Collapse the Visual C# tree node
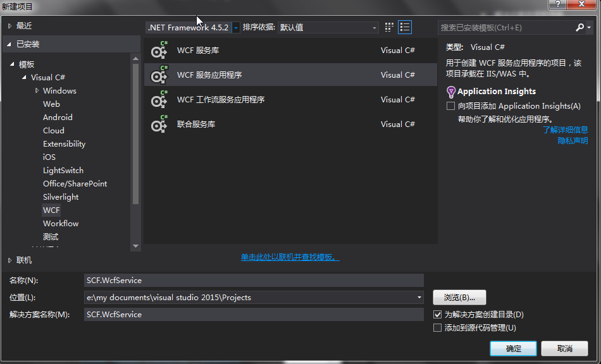The width and height of the screenshot is (601, 364). 25,77
